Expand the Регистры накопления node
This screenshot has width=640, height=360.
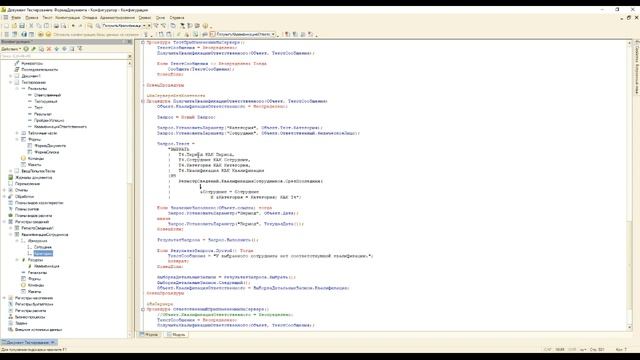pyautogui.click(x=4, y=298)
